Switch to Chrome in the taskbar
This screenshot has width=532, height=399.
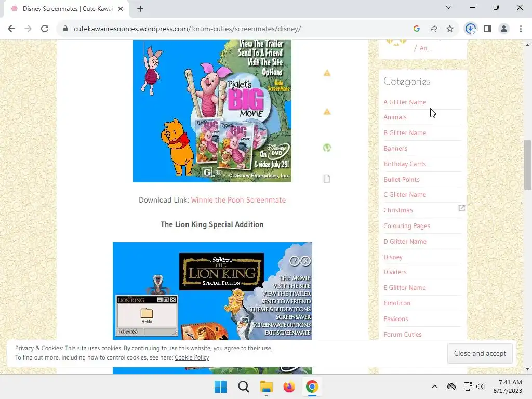[312, 387]
